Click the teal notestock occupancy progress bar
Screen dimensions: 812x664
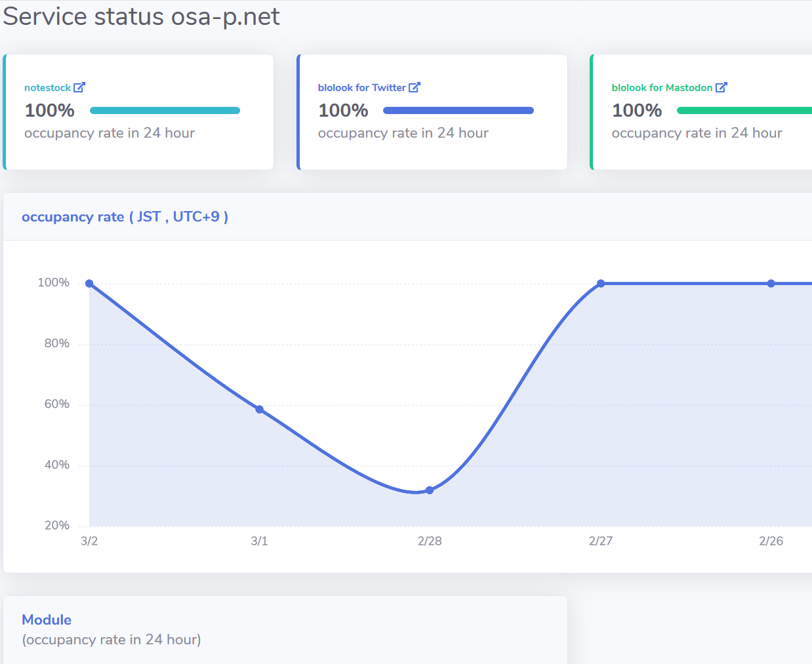(x=165, y=111)
